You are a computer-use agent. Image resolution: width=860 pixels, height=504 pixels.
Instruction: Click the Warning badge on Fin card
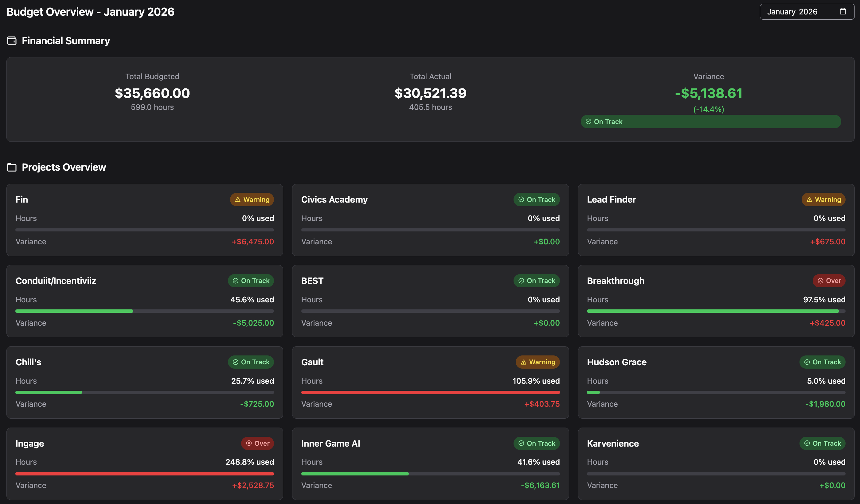click(x=252, y=200)
